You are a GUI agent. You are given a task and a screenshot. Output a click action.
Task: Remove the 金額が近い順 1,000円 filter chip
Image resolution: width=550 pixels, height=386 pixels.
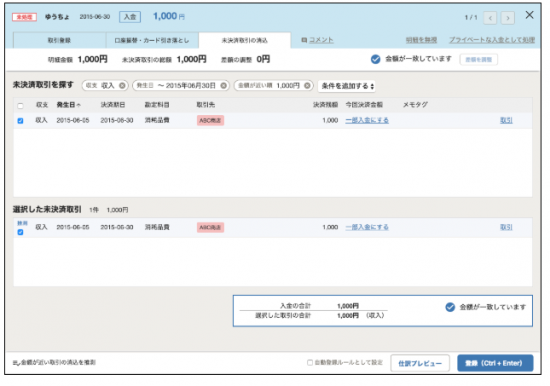tap(307, 86)
